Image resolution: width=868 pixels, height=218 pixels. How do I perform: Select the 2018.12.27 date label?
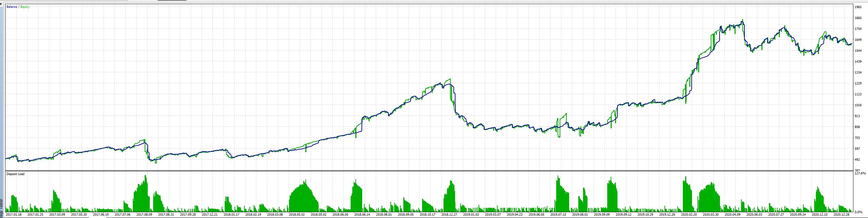(x=449, y=215)
